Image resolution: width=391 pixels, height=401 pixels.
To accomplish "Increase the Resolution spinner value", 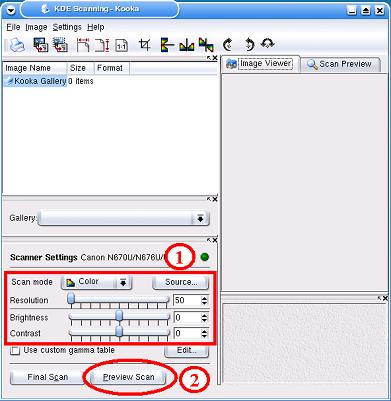I will tap(204, 298).
